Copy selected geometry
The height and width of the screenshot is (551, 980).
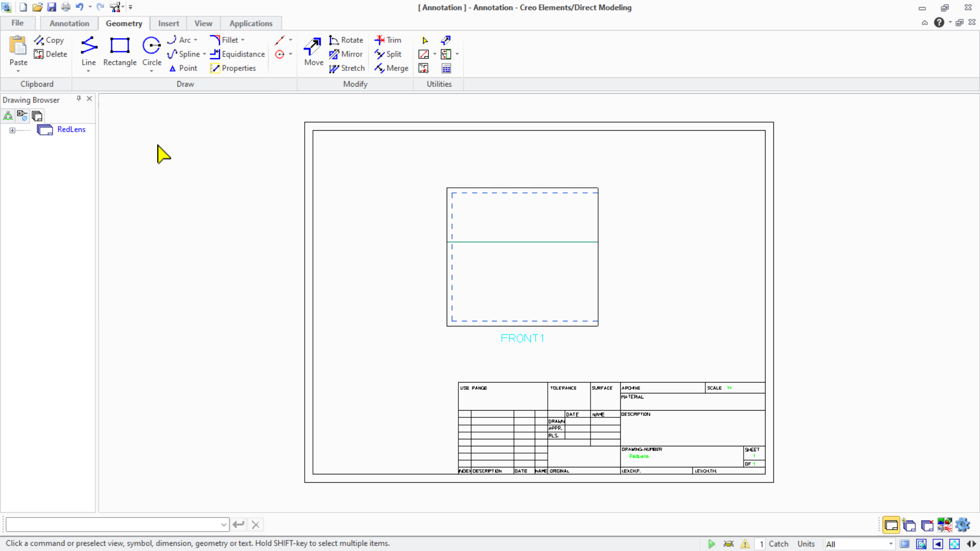coord(49,40)
